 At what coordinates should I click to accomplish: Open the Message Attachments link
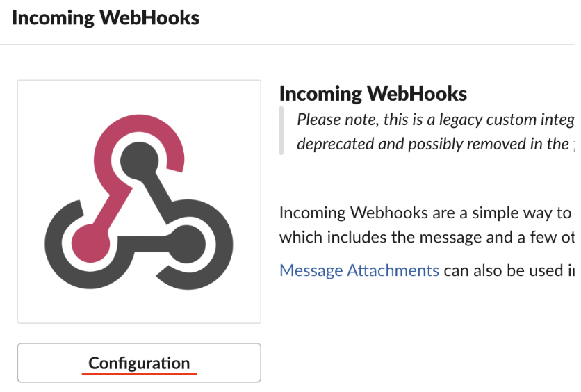(x=359, y=270)
